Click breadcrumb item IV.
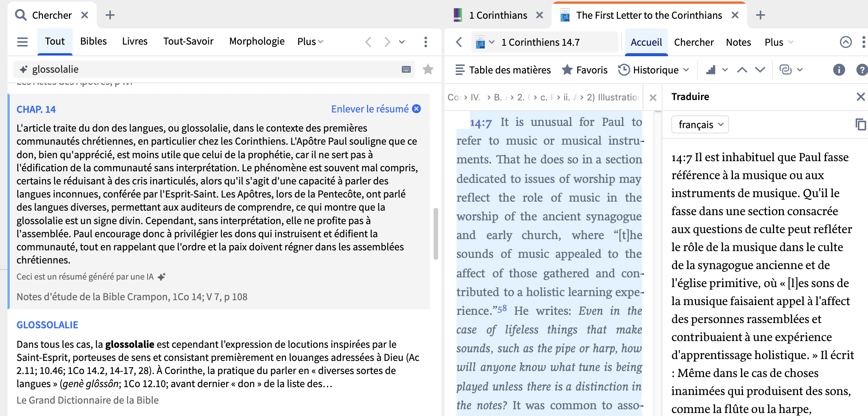This screenshot has height=416, width=868. point(475,97)
